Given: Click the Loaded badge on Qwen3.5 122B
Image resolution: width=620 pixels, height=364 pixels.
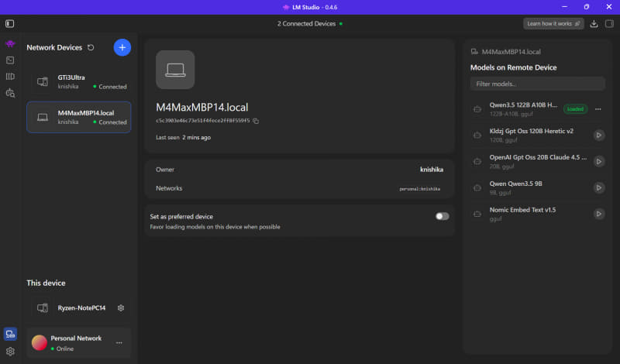Looking at the screenshot, I should (575, 109).
